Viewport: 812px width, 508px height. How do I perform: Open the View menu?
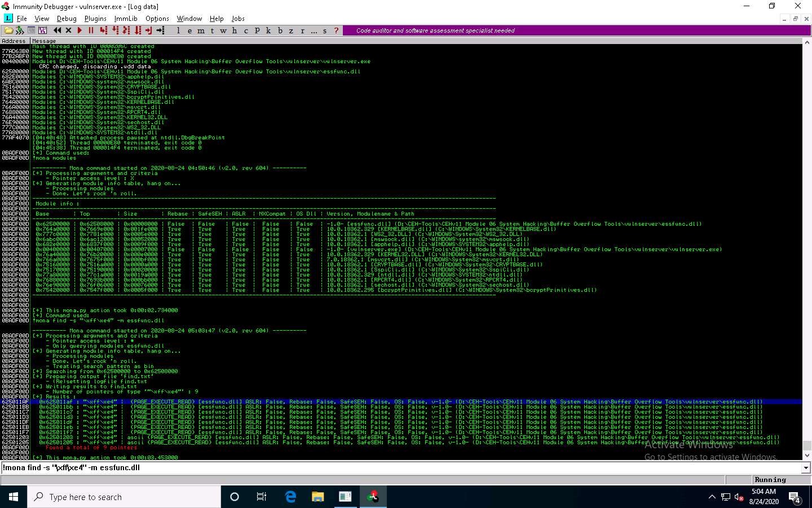pos(42,19)
